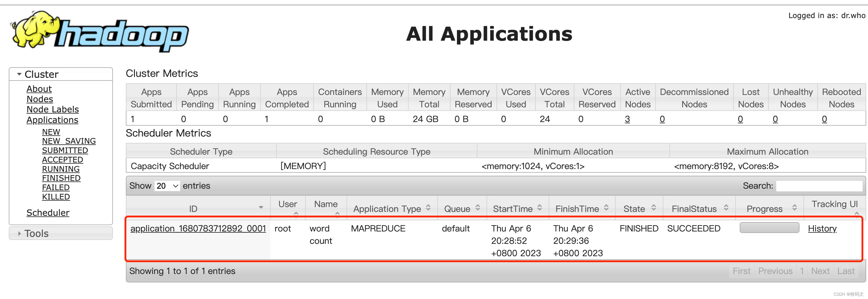Viewport: 868px width, 299px height.
Task: Open the Applications link
Action: point(52,120)
